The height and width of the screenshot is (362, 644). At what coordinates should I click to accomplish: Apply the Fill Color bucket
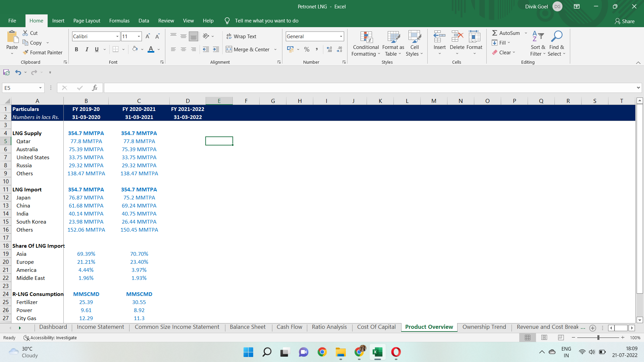pyautogui.click(x=135, y=49)
